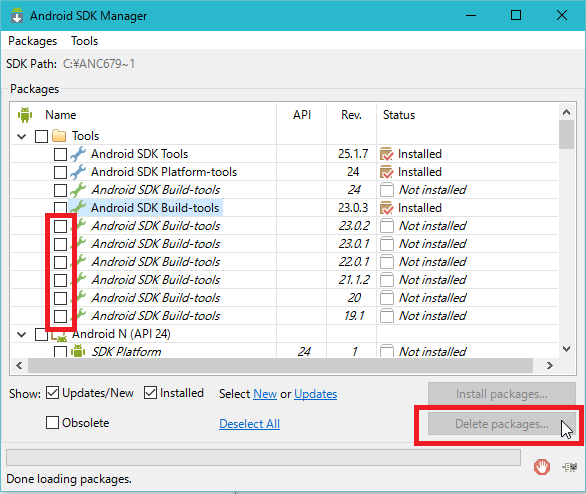Click the Deselect All link
The height and width of the screenshot is (494, 586).
[249, 424]
